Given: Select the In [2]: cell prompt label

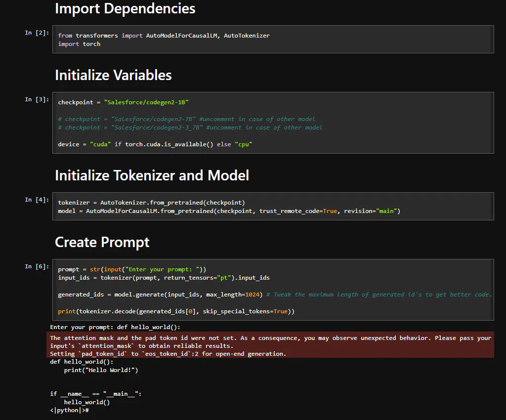Looking at the screenshot, I should (37, 33).
